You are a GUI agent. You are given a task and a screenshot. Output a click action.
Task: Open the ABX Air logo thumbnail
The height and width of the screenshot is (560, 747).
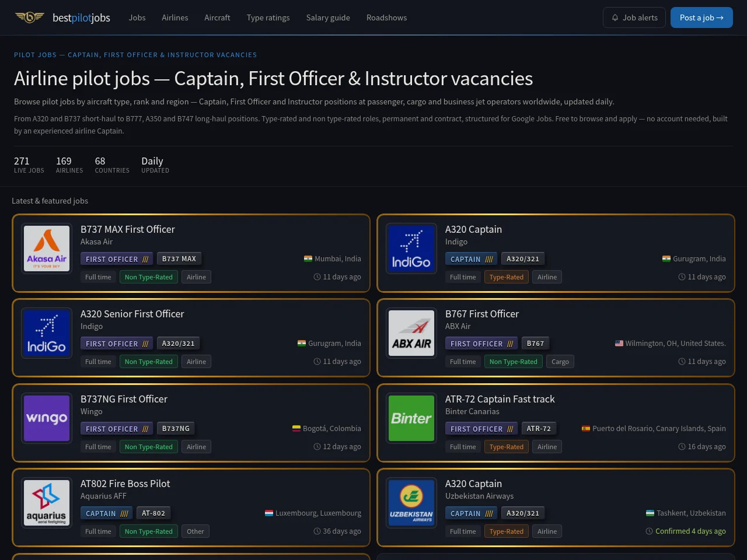(x=411, y=333)
